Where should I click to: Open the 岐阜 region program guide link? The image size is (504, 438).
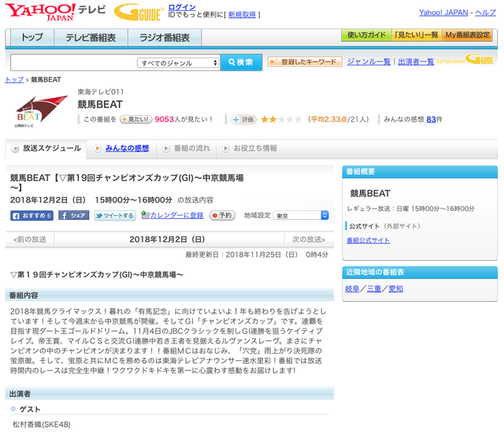(352, 289)
